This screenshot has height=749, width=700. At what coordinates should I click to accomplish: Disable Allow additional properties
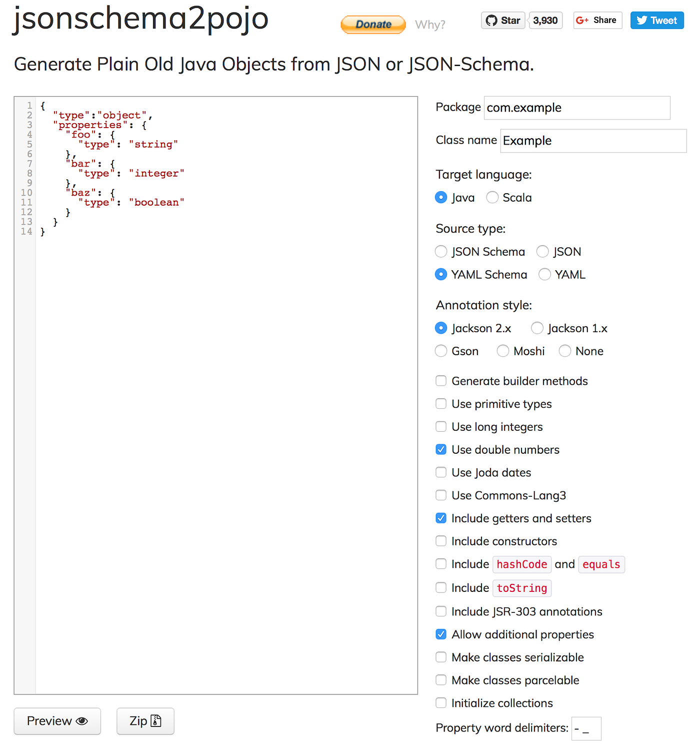click(440, 634)
